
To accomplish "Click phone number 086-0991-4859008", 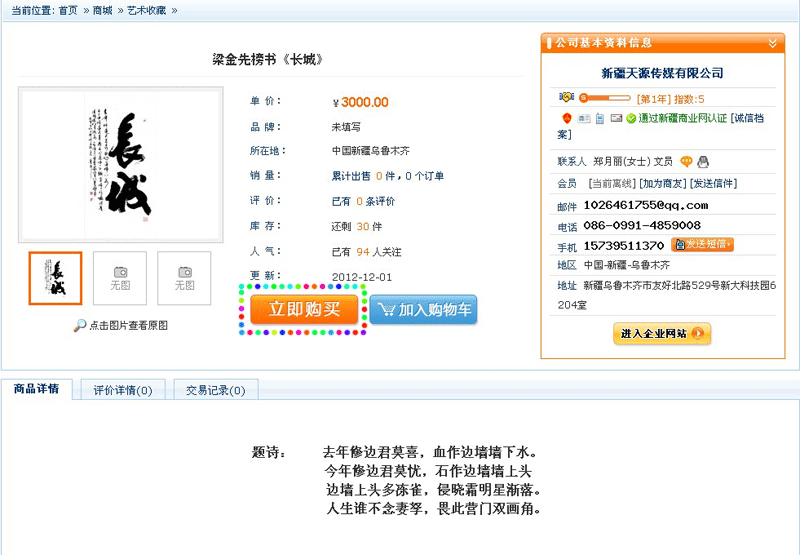I will click(x=642, y=225).
